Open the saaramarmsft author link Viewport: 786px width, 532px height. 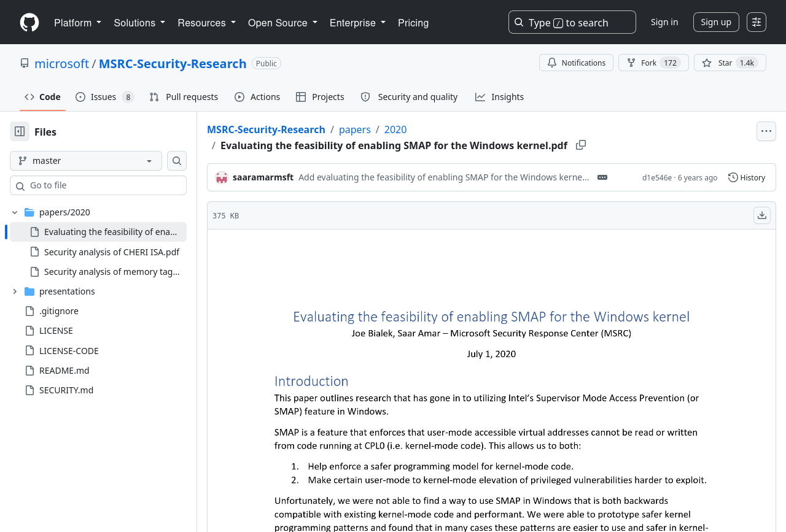pyautogui.click(x=263, y=177)
